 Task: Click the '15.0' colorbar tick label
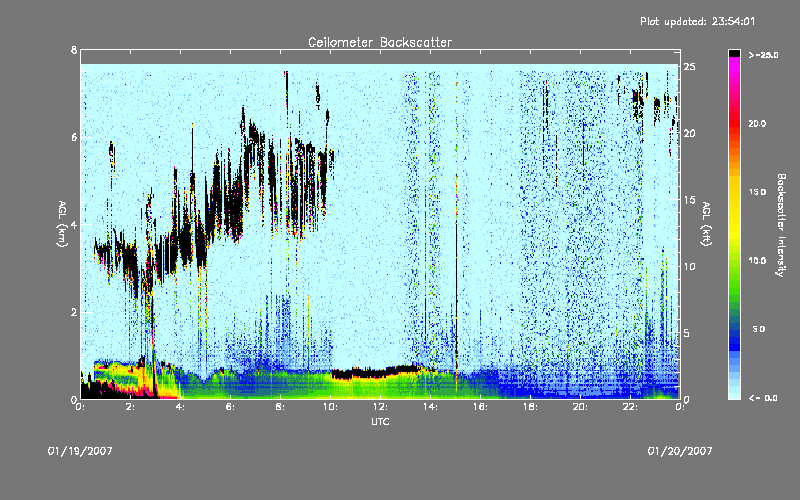point(757,192)
